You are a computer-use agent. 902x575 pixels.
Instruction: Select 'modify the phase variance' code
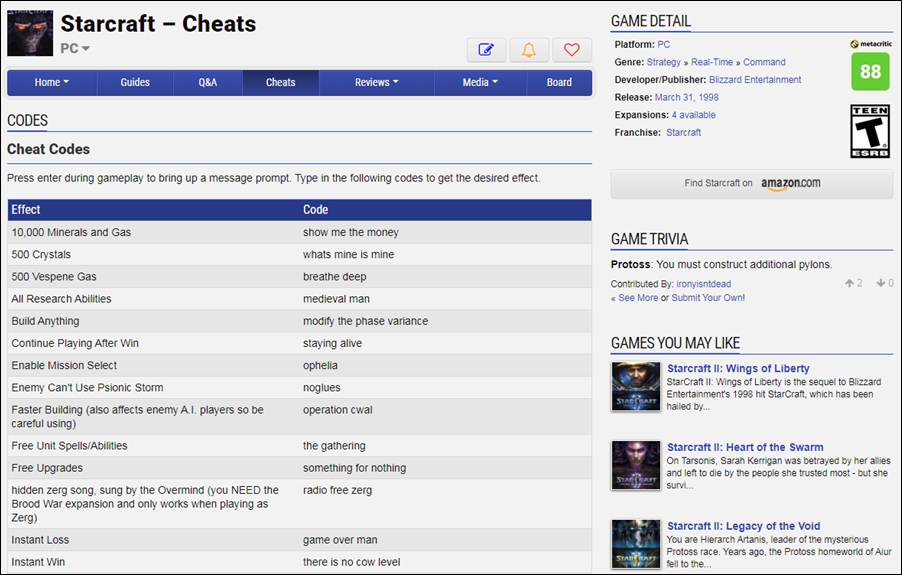click(x=365, y=321)
